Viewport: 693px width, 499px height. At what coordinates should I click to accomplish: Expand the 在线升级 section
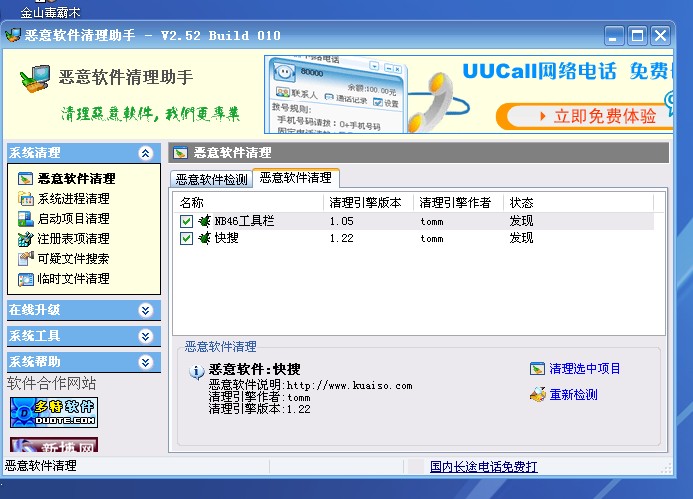click(145, 310)
